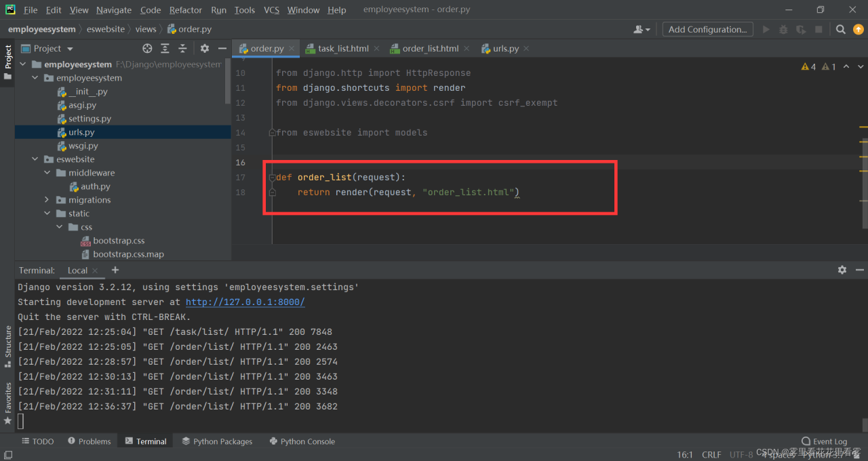Click the eswebsite breadcrumb in the navigation bar
This screenshot has width=868, height=461.
(106, 29)
